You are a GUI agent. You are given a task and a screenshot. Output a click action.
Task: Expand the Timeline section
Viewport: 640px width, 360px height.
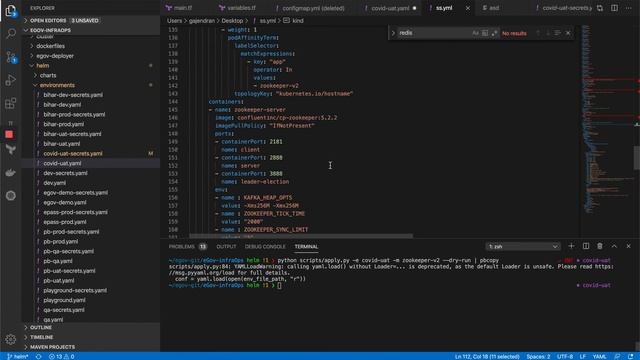(x=91, y=337)
